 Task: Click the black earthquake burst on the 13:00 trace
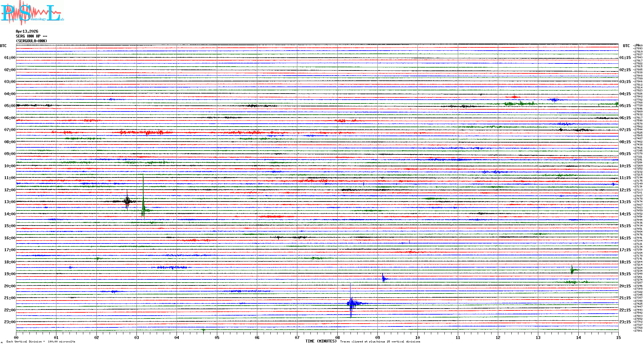pos(127,201)
